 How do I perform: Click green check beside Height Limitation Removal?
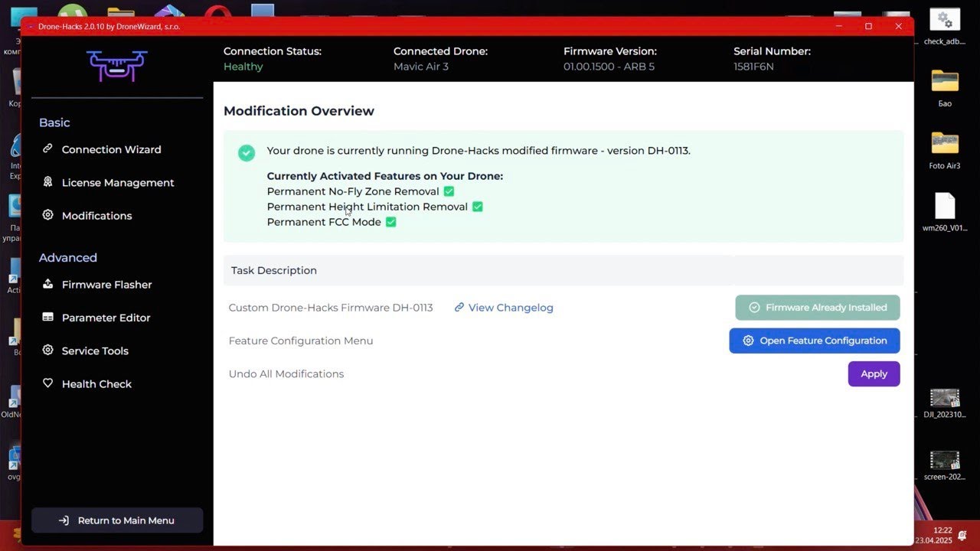[478, 207]
